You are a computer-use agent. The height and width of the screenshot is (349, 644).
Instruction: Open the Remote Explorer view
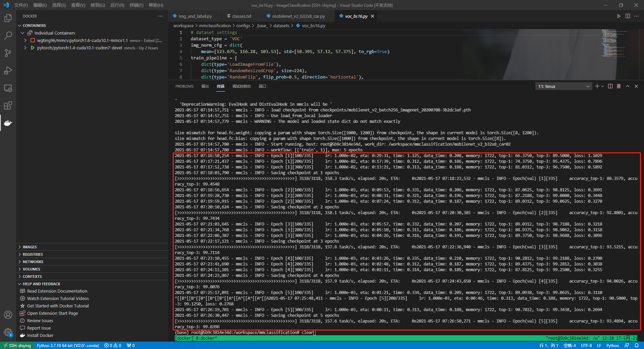(x=8, y=88)
